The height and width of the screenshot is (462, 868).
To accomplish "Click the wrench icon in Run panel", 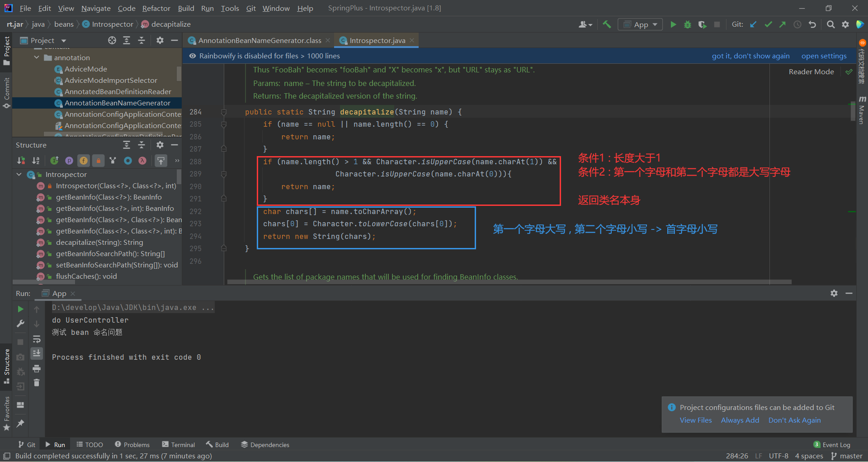I will (20, 324).
